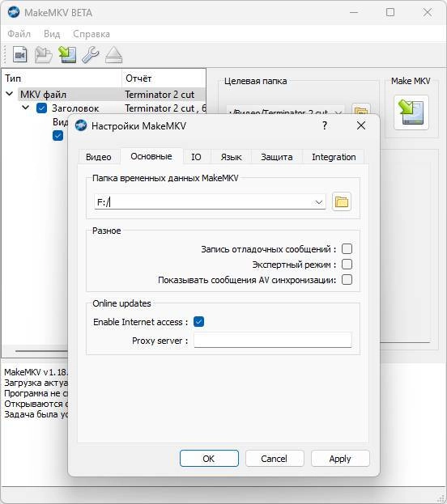Viewport: 447px width, 504px height.
Task: Browse for temporary data folder icon
Action: click(342, 202)
